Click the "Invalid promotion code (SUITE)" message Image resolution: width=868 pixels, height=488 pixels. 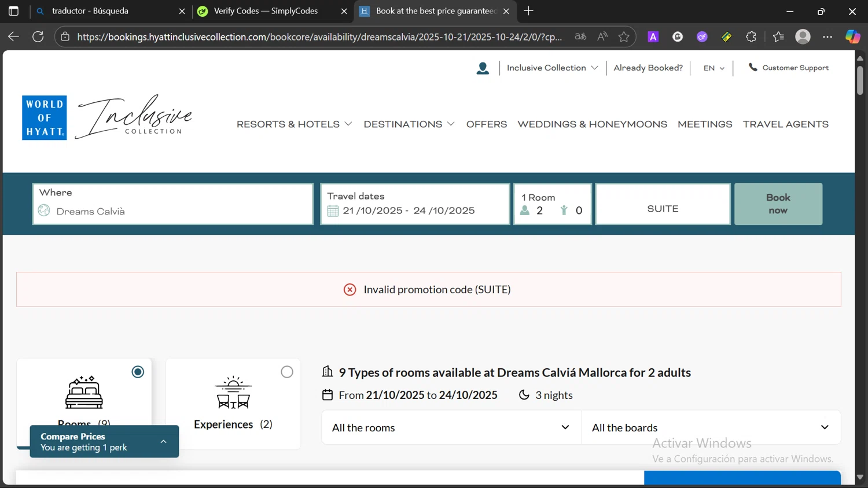pyautogui.click(x=437, y=290)
